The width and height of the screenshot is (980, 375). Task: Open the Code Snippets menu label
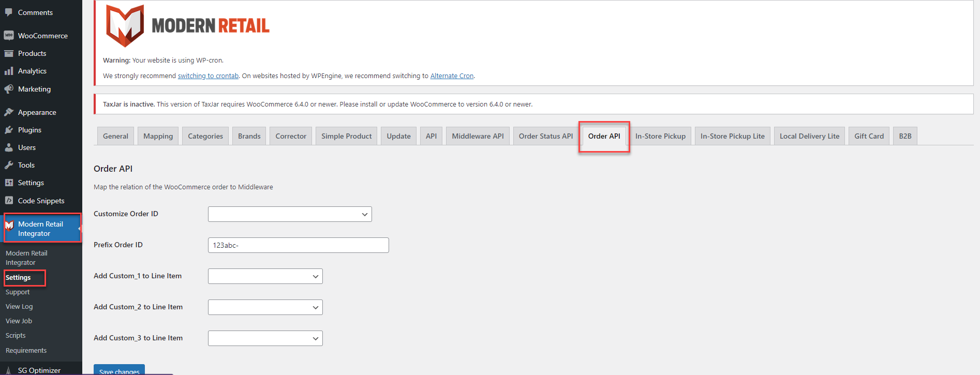point(41,201)
